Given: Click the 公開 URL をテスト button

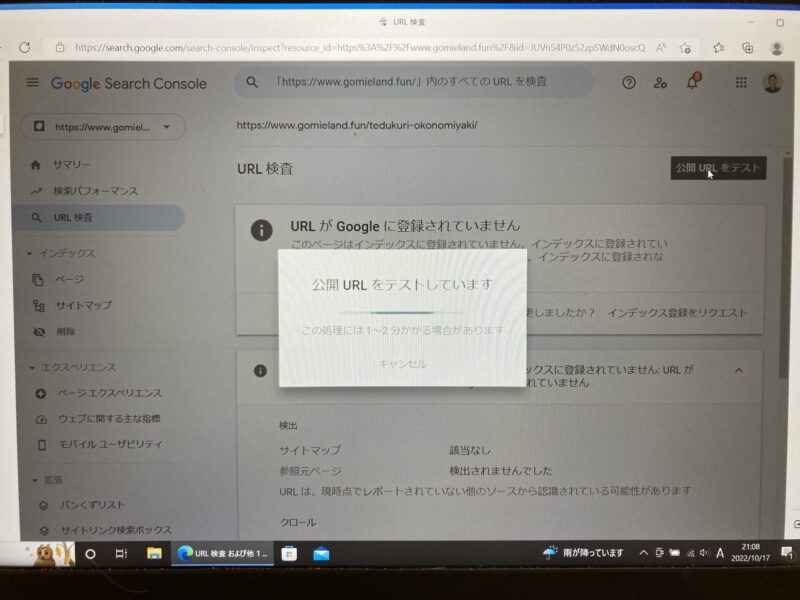Looking at the screenshot, I should coord(718,168).
